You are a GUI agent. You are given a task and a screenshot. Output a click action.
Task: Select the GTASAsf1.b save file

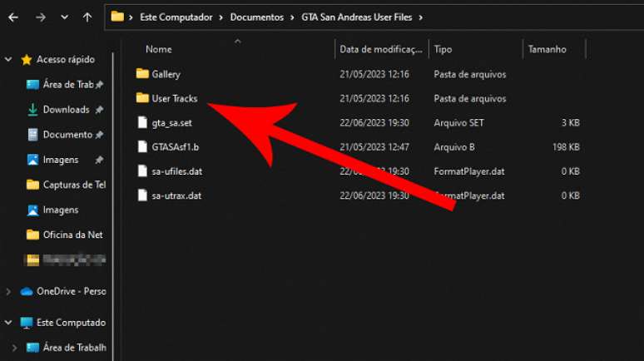click(175, 147)
